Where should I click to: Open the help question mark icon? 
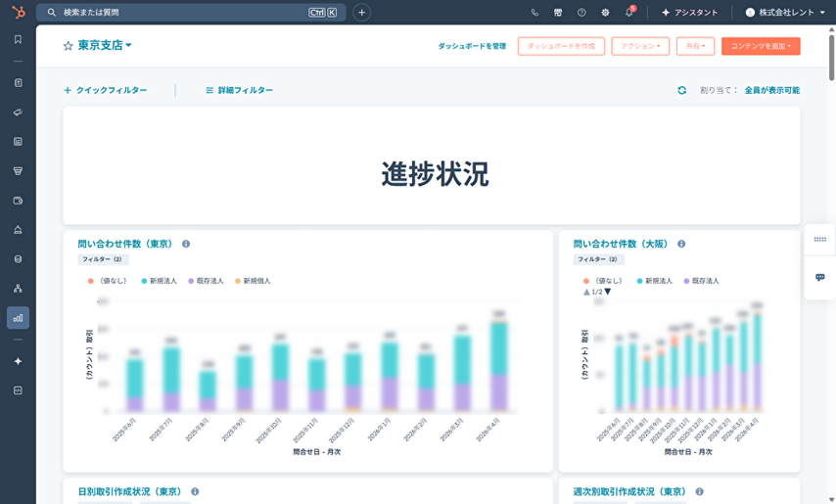[581, 13]
